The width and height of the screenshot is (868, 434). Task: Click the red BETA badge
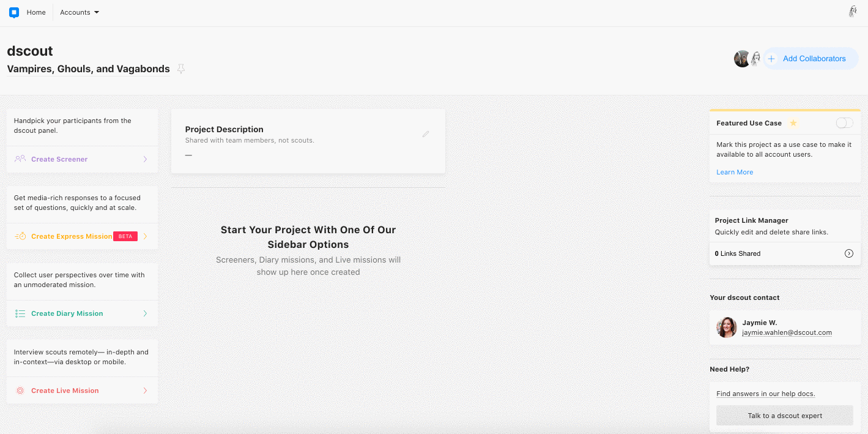125,236
